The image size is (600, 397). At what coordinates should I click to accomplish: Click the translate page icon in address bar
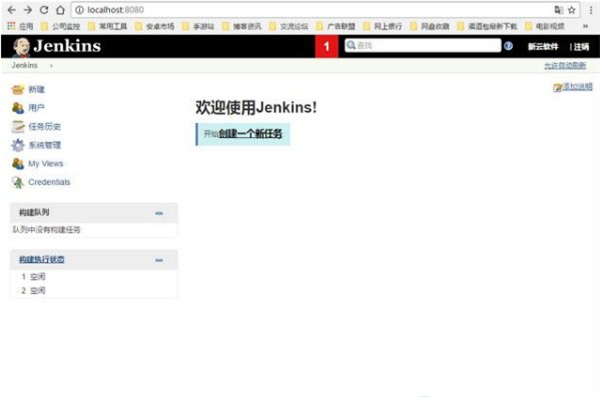pos(559,10)
